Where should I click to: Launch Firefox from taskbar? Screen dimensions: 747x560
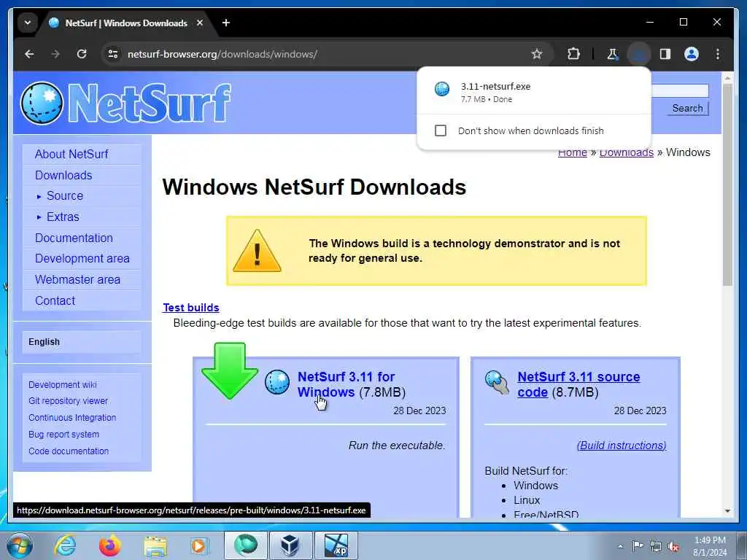pyautogui.click(x=109, y=545)
